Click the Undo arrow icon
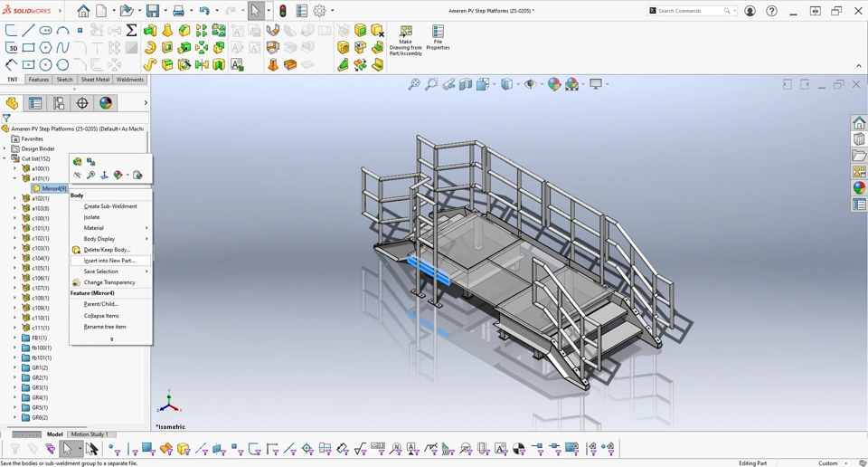The width and height of the screenshot is (868, 467). coord(204,11)
